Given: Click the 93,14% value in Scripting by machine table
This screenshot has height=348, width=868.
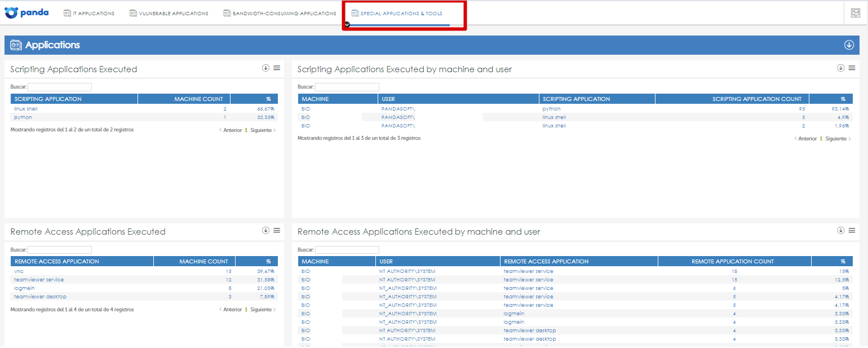Looking at the screenshot, I should [840, 109].
